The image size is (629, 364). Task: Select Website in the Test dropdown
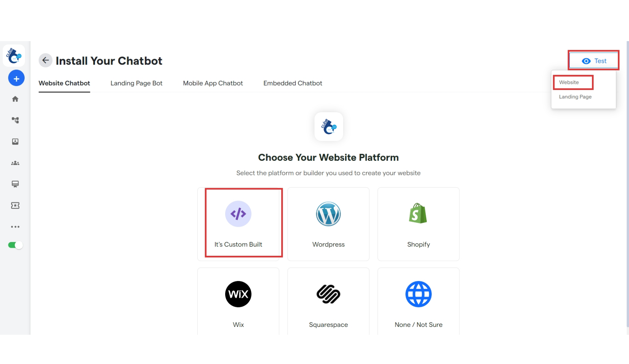[569, 82]
